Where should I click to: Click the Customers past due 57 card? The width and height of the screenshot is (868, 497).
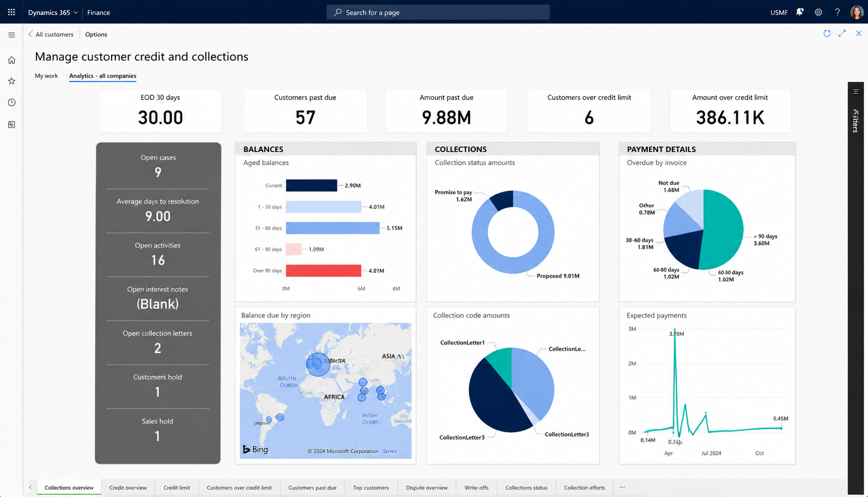pyautogui.click(x=305, y=111)
